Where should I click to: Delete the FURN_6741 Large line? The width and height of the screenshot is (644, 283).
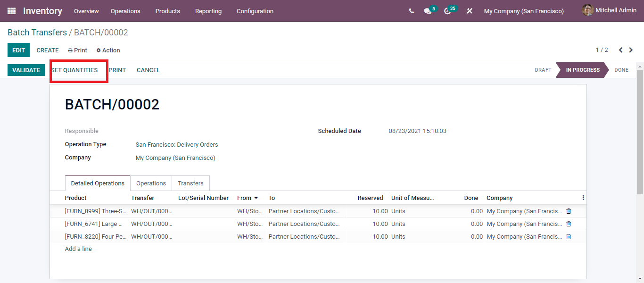tap(569, 224)
